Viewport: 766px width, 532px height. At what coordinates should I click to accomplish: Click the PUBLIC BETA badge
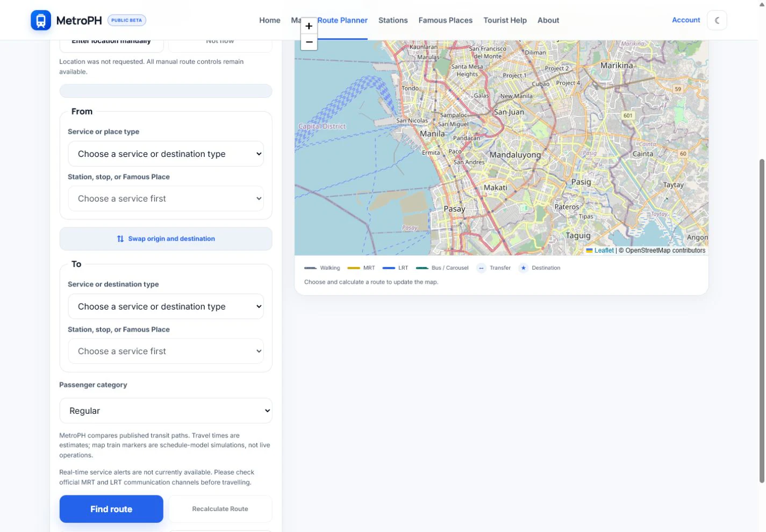[x=127, y=20]
